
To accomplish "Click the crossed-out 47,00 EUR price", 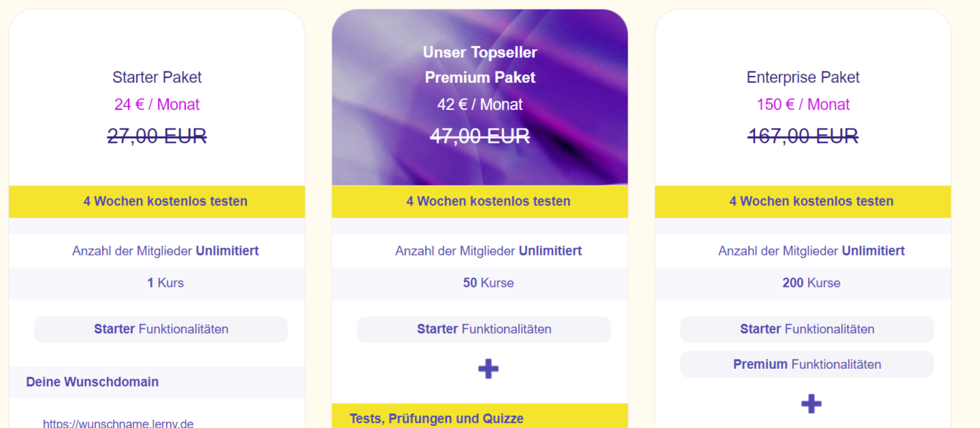I will click(x=480, y=137).
